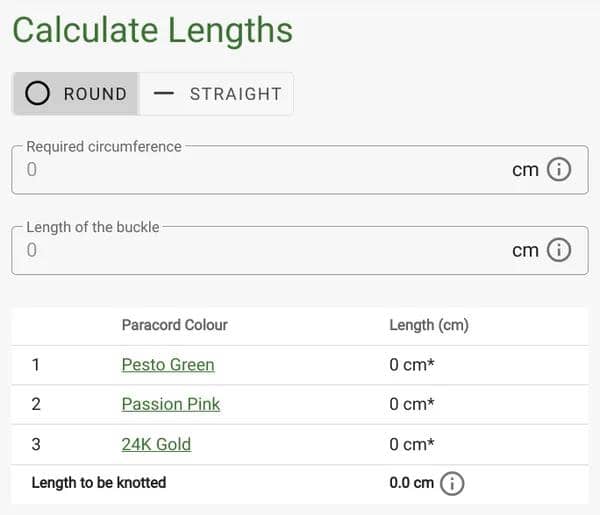
Task: Open the Pesto Green paracord link
Action: click(x=168, y=365)
